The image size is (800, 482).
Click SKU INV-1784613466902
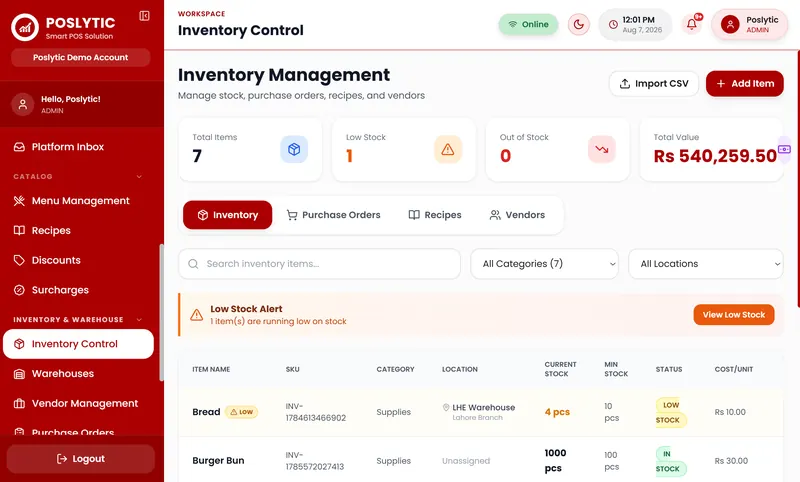pos(316,412)
